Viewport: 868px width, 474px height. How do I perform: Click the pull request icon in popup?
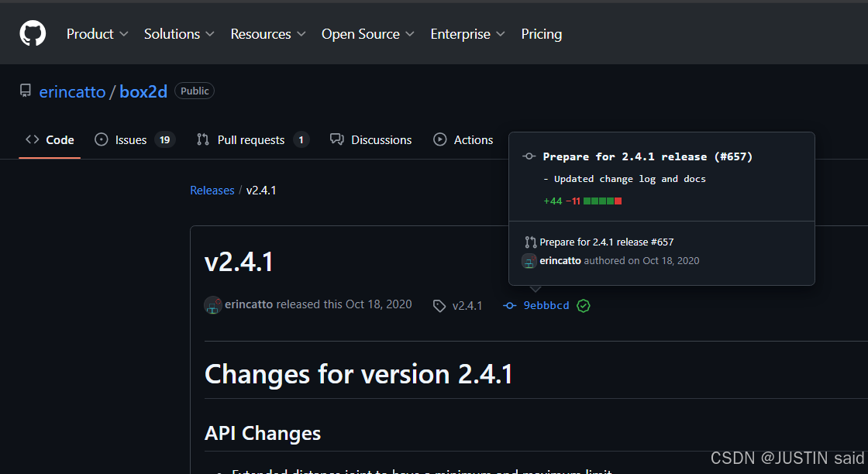(x=530, y=242)
